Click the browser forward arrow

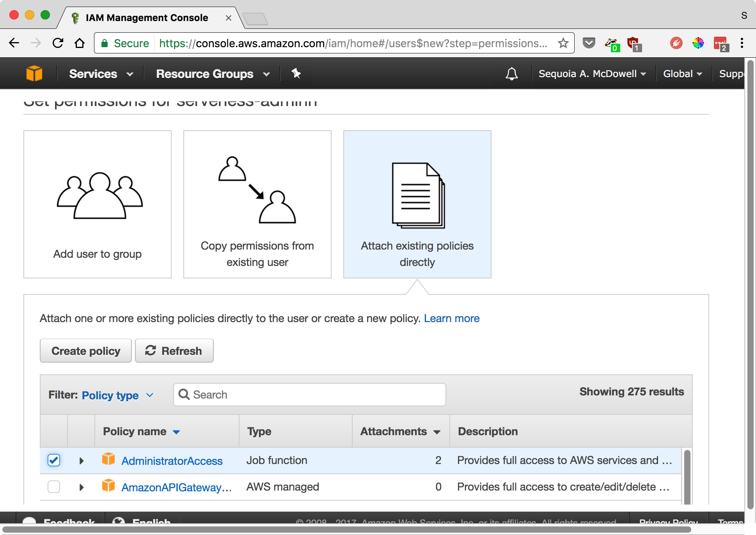pyautogui.click(x=36, y=43)
